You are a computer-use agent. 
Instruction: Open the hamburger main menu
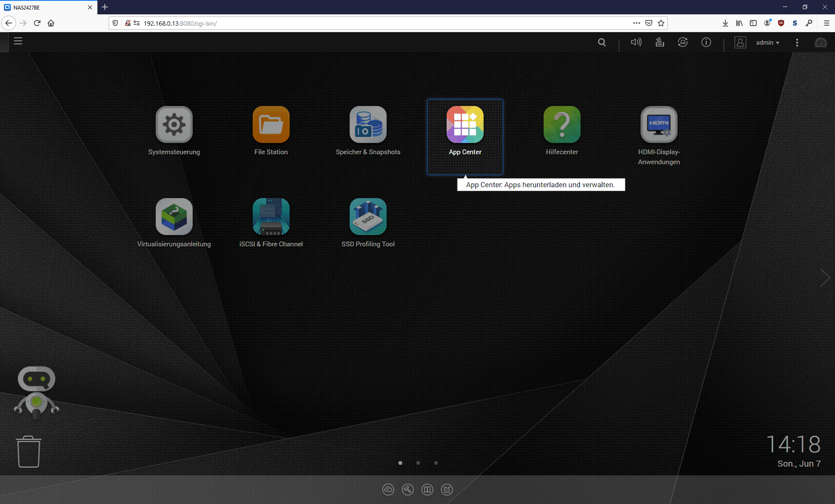(x=18, y=41)
